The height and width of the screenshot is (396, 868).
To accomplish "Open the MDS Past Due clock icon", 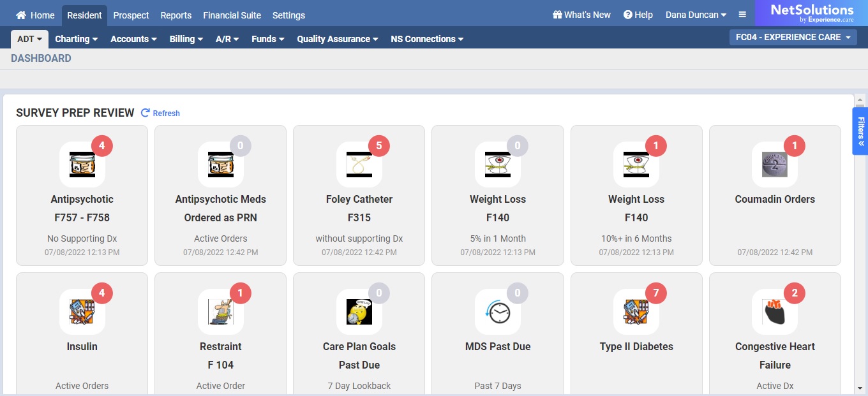I will point(498,311).
